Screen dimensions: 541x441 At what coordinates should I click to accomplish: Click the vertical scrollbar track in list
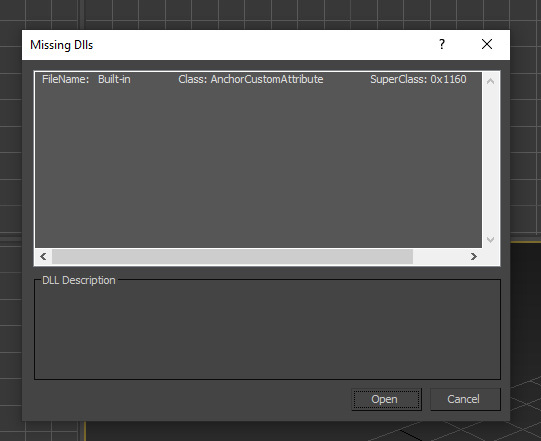490,160
